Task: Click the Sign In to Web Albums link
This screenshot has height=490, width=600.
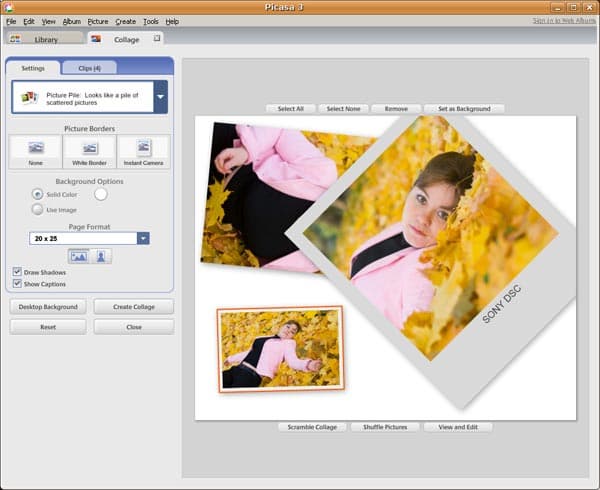Action: tap(564, 21)
